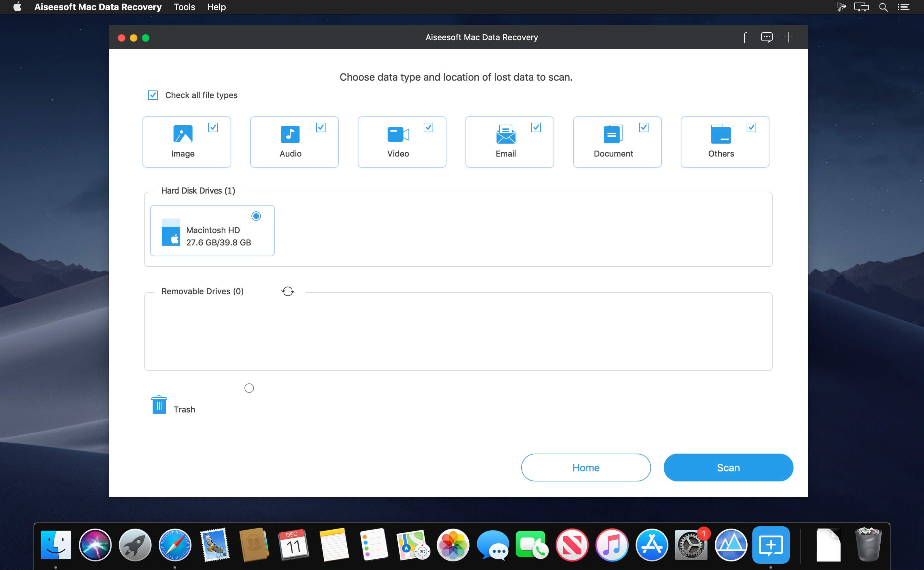Toggle the Video file type checkbox
This screenshot has width=924, height=570.
coord(428,127)
